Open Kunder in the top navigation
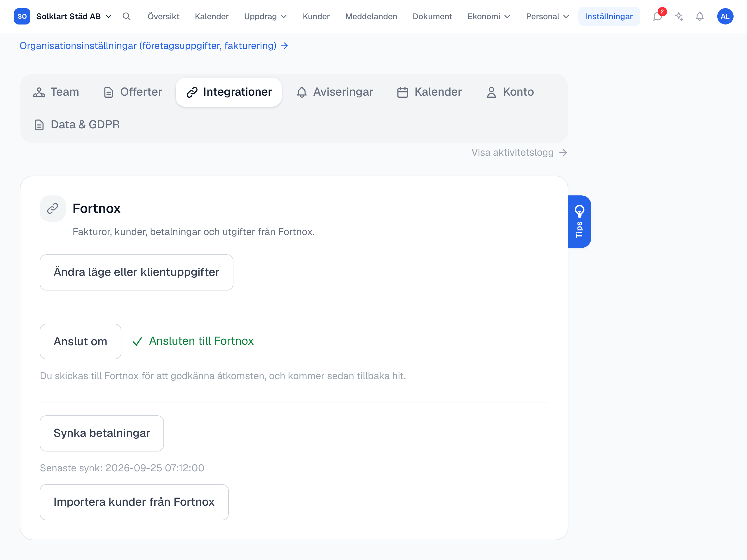Viewport: 747px width, 560px height. tap(316, 16)
